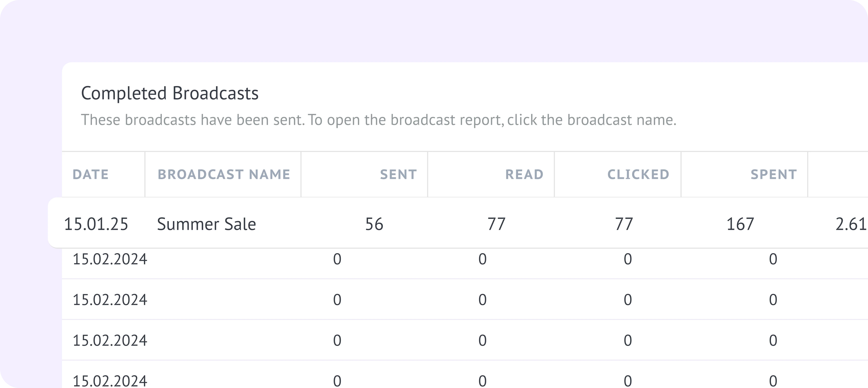This screenshot has height=388, width=868.
Task: Click Summer Sale's clicked count 77
Action: [x=624, y=224]
